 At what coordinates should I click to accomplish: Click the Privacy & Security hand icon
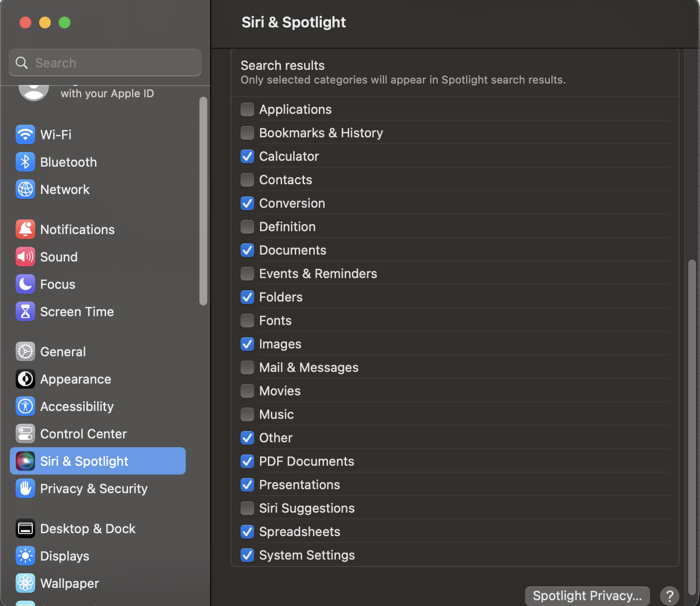pos(25,488)
